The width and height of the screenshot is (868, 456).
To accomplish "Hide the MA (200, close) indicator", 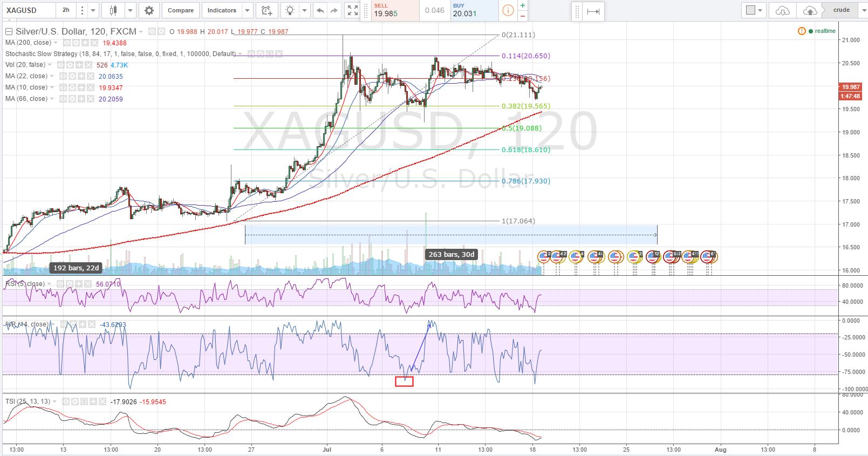I will (67, 43).
